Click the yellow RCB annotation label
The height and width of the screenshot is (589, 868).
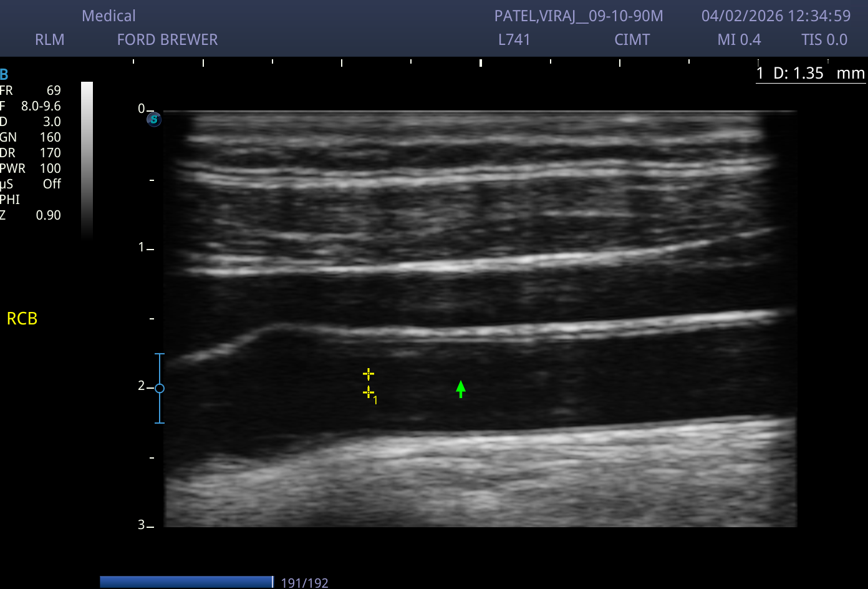pyautogui.click(x=22, y=319)
